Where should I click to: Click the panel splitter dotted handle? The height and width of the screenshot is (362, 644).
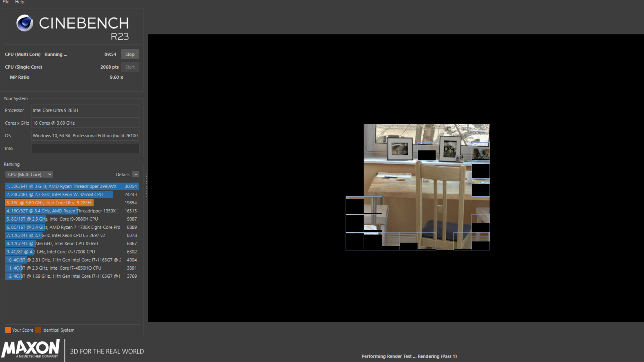click(147, 185)
